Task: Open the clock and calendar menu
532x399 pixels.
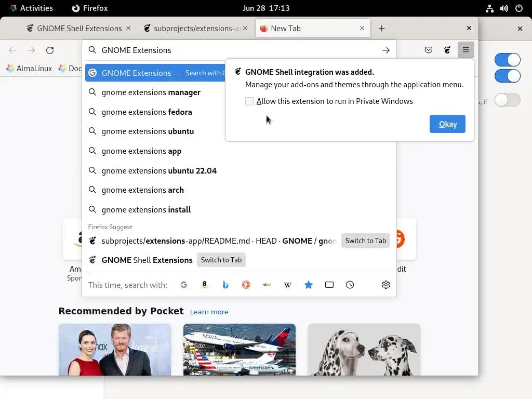Action: (266, 8)
